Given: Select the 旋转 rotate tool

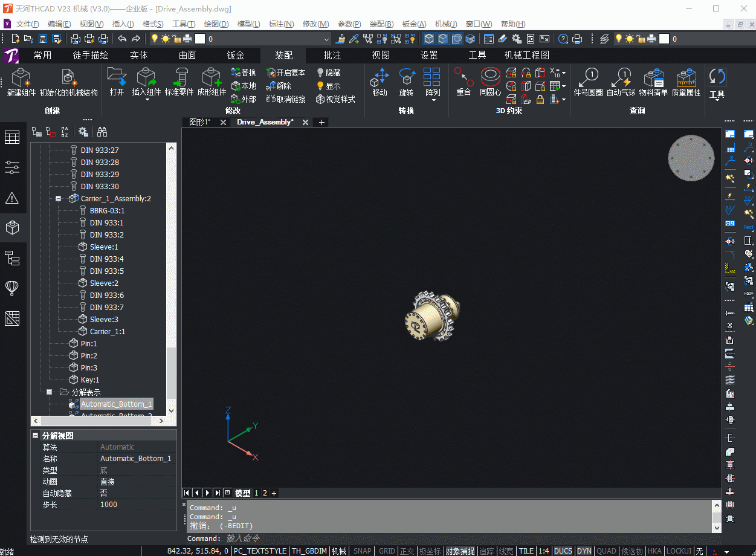Looking at the screenshot, I should tap(406, 83).
